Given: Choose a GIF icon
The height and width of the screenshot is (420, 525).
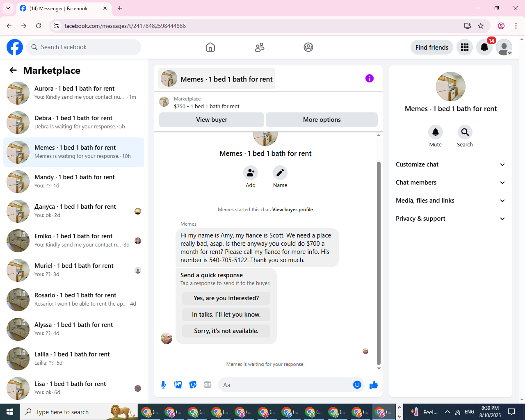Looking at the screenshot, I should (x=208, y=385).
